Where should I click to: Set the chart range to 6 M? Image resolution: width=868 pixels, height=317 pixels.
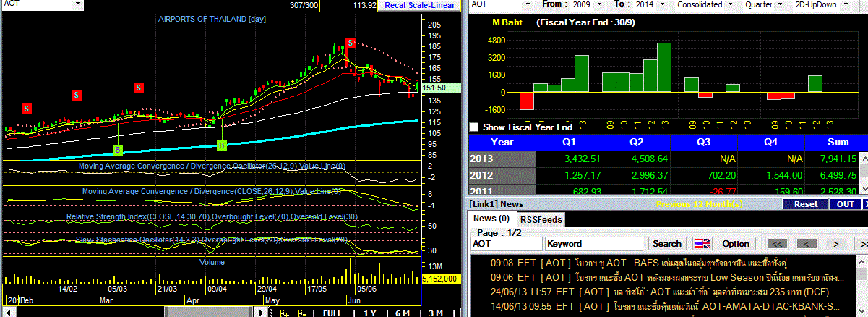403,313
